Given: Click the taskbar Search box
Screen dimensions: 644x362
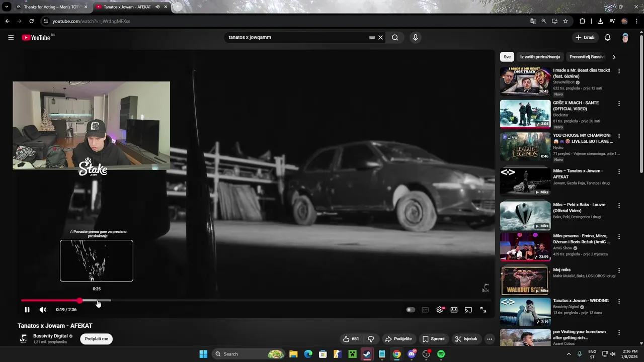Looking at the screenshot, I should 249,354.
